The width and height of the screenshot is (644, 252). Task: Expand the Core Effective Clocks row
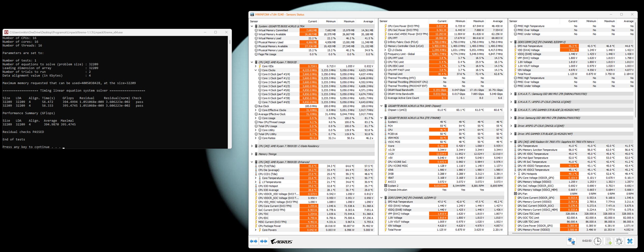tap(256, 110)
